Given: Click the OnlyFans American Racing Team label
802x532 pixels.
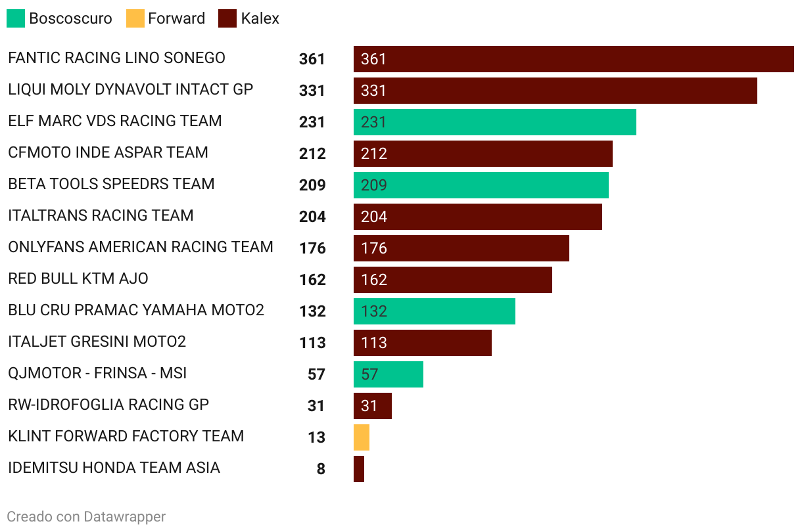Looking at the screenshot, I should pos(141,247).
